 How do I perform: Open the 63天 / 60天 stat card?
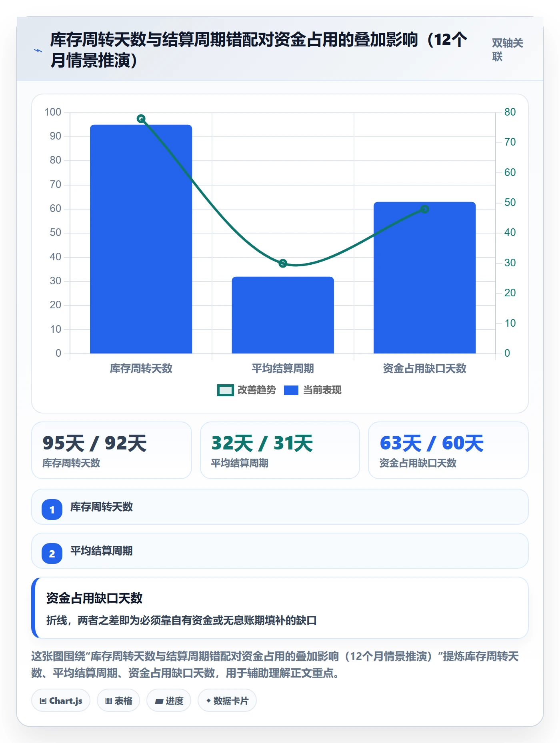(448, 450)
